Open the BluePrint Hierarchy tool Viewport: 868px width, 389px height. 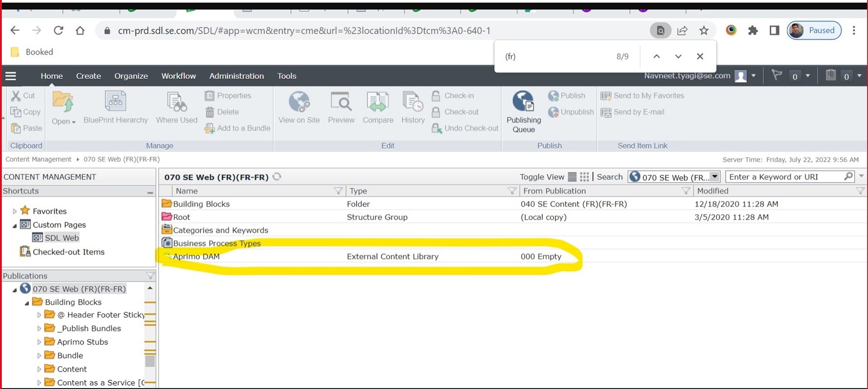(x=115, y=108)
